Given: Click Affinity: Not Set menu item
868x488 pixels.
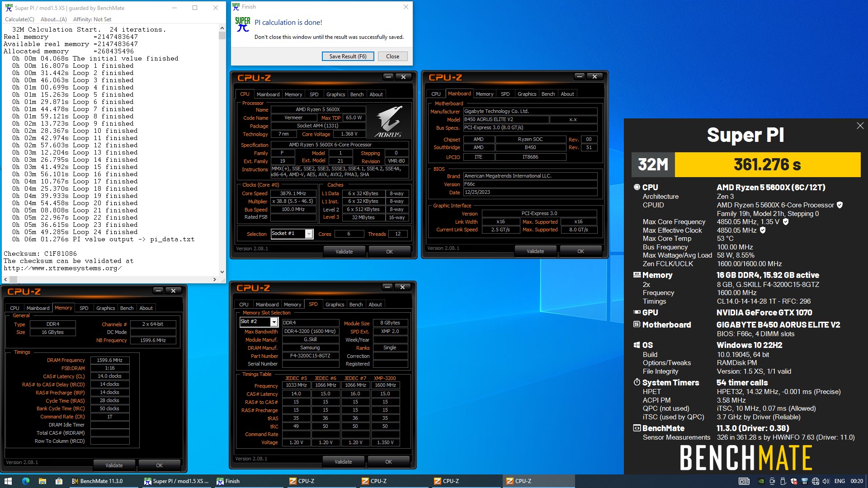Looking at the screenshot, I should pos(92,19).
